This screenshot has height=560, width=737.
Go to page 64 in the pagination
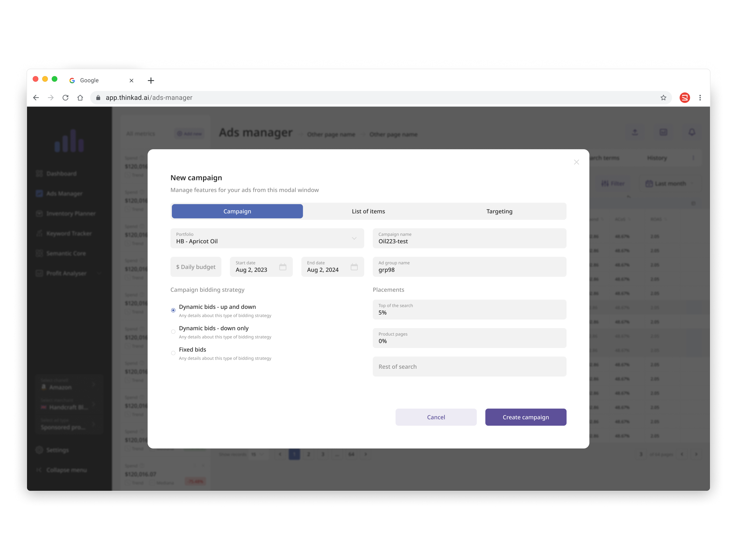351,454
